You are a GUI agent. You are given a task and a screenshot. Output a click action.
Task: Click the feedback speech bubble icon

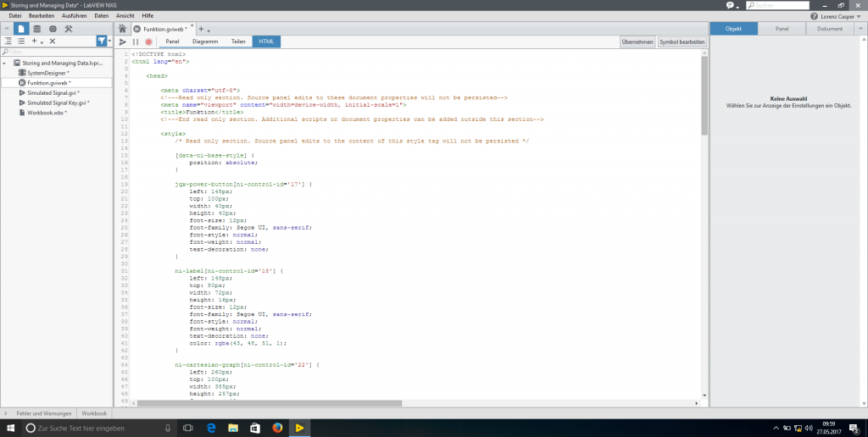730,5
